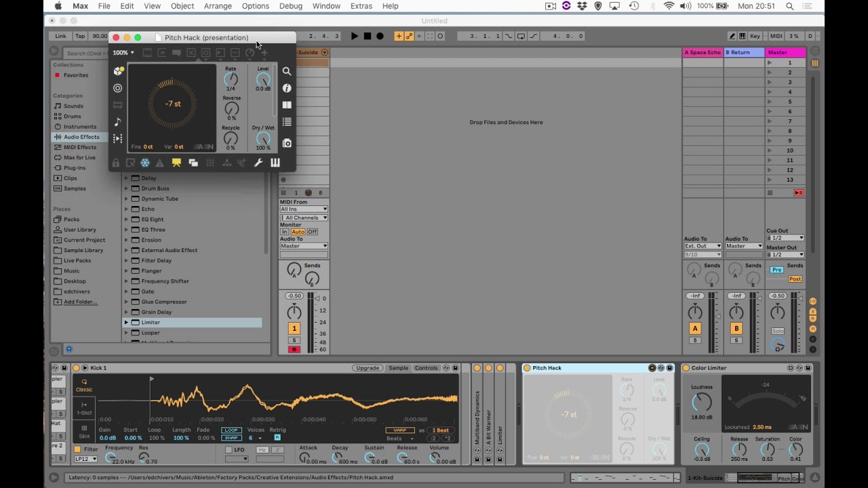Click the Upgrade button in Simpler
Screen dimensions: 868x488
pyautogui.click(x=368, y=368)
